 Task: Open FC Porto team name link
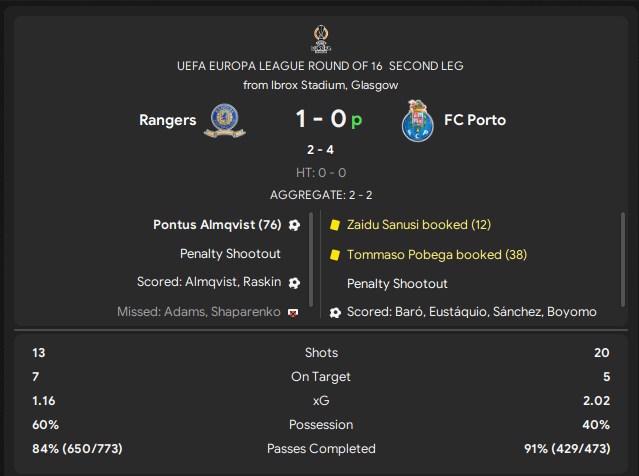click(474, 120)
